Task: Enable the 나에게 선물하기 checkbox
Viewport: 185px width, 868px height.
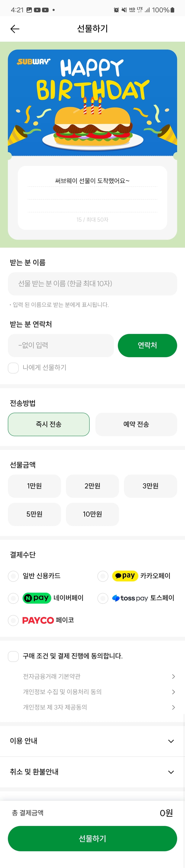Action: [x=13, y=368]
